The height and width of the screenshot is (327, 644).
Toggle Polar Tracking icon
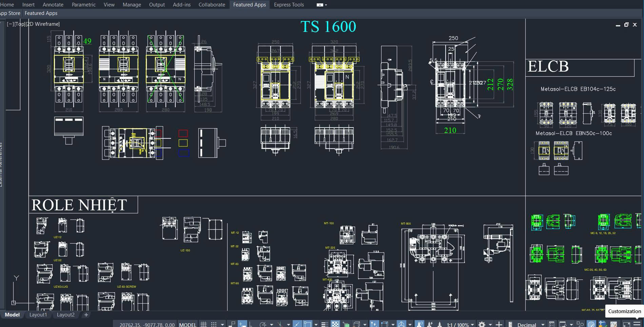pos(262,324)
